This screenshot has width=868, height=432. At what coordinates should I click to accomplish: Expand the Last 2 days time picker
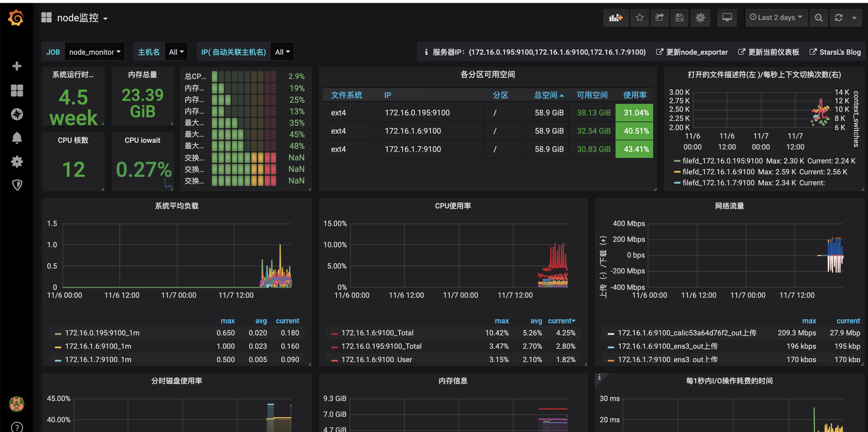(x=776, y=18)
